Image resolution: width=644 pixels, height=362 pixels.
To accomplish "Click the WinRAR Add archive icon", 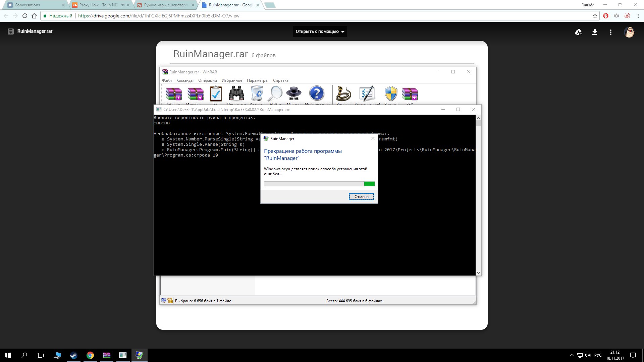I will coord(174,94).
